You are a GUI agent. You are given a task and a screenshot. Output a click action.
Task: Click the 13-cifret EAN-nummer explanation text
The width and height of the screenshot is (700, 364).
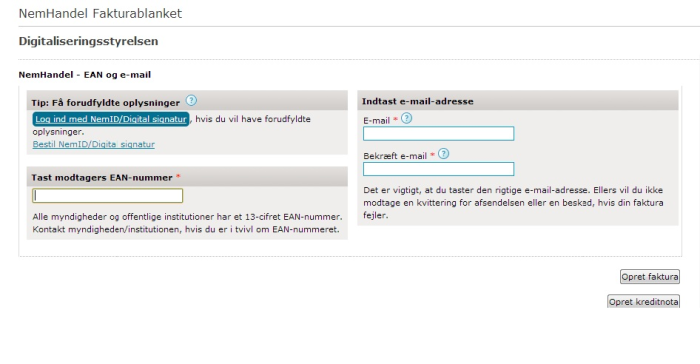188,223
